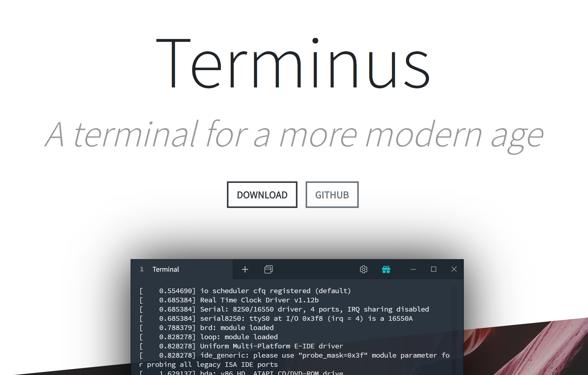Click the teal gift donation icon
Viewport: 588px width, 375px height.
(386, 269)
